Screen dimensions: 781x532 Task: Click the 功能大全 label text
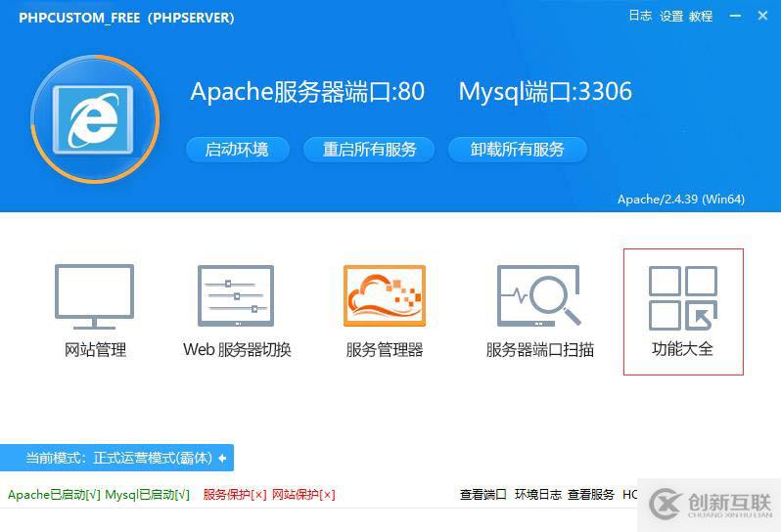pos(682,349)
